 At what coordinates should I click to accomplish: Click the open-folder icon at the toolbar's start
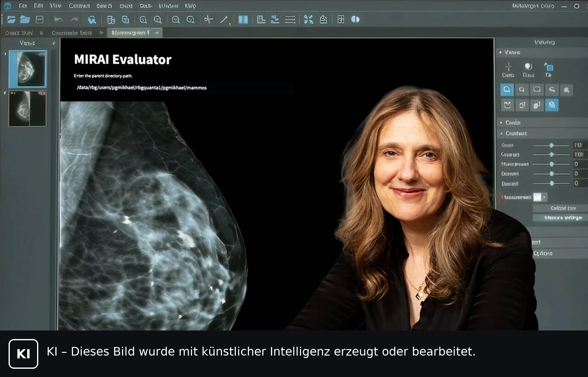(x=11, y=20)
